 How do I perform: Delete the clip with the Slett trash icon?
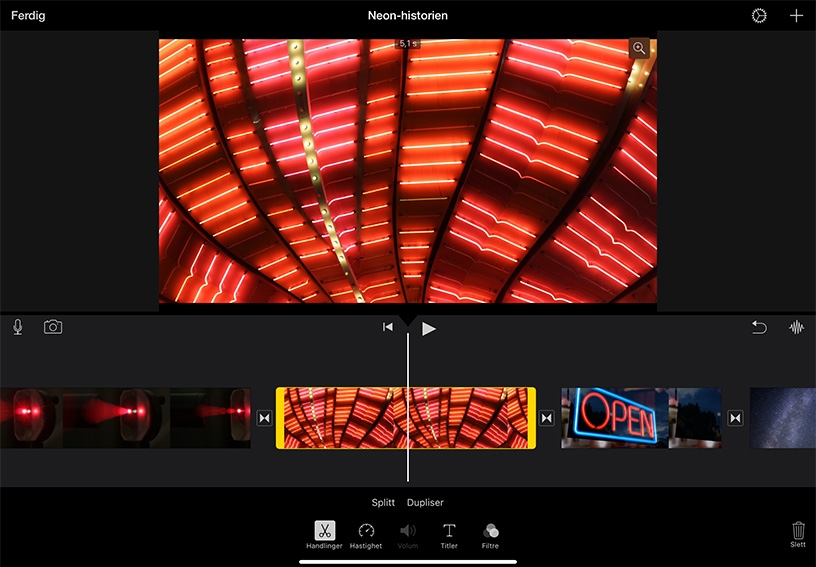point(798,534)
